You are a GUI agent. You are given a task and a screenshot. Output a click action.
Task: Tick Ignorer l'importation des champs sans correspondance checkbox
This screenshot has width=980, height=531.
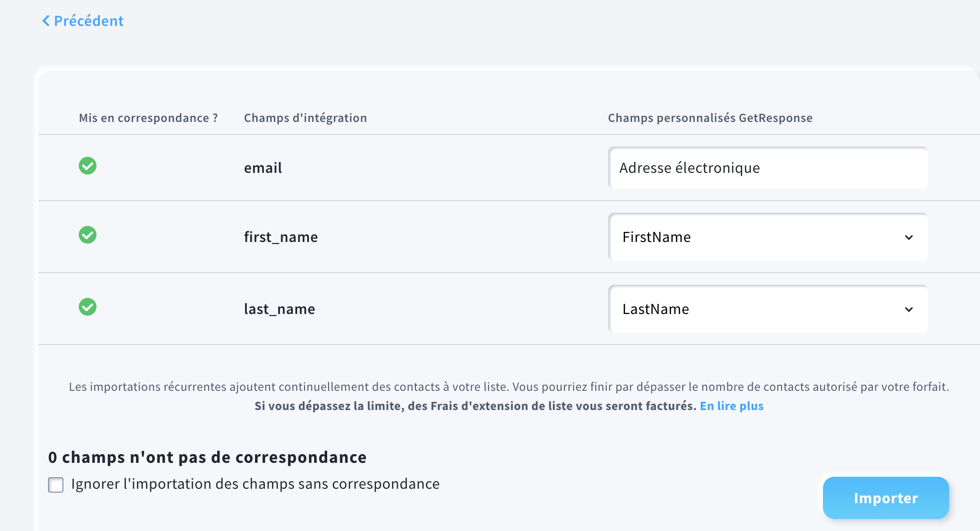(x=56, y=485)
